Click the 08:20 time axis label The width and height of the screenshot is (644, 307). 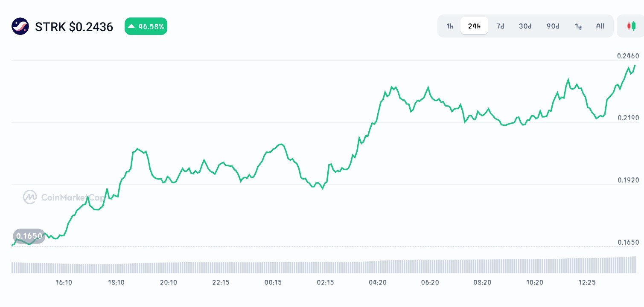[x=482, y=282]
